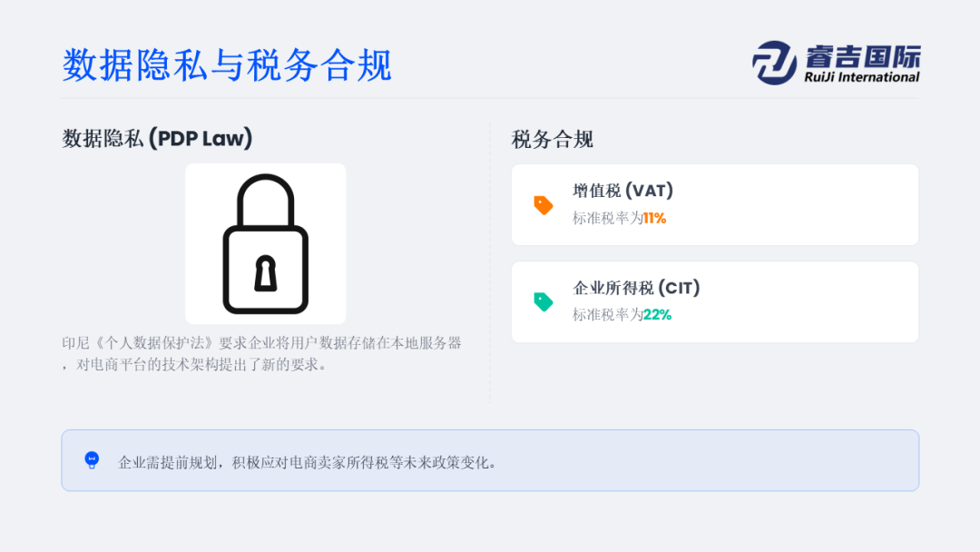Click the orange VAT tag icon

coord(544,205)
